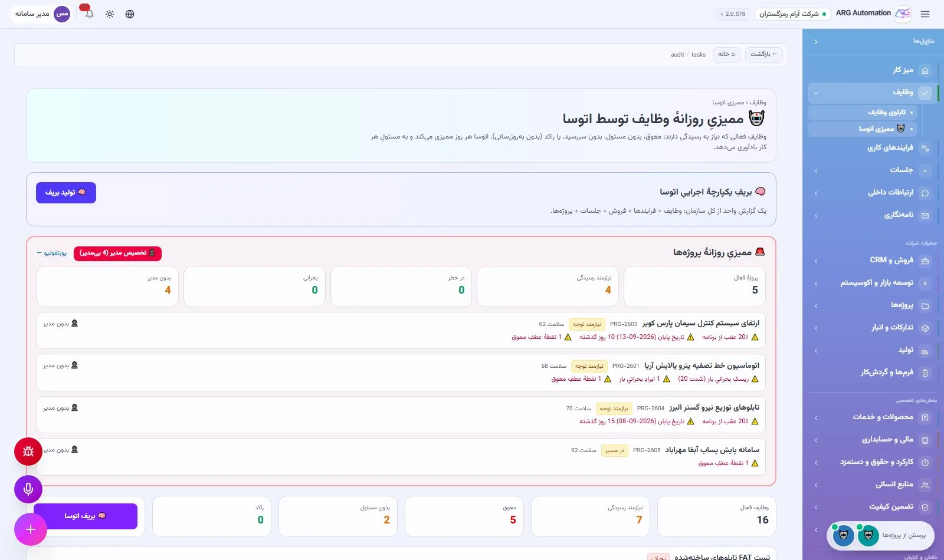The image size is (944, 560).
Task: Open میز کار home icon in sidebar
Action: [x=925, y=71]
